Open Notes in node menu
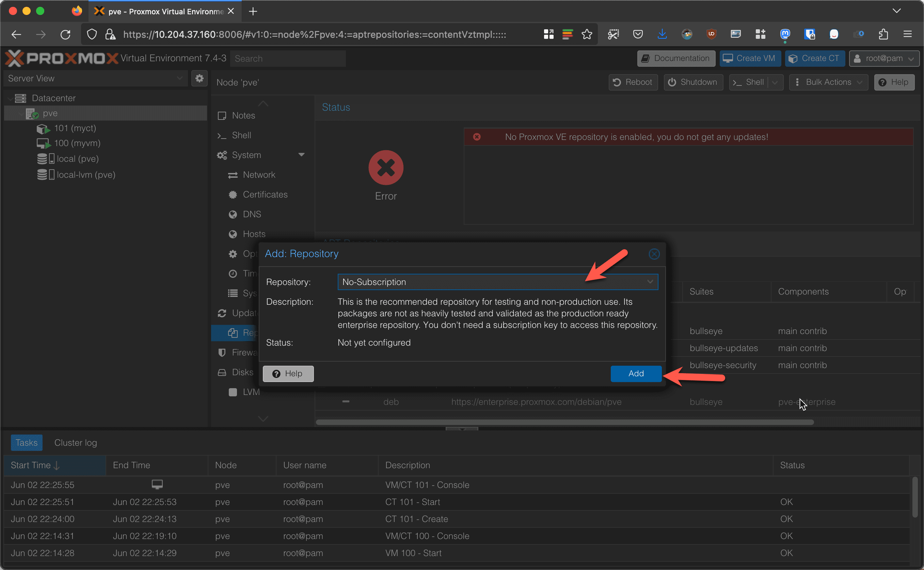The image size is (924, 570). tap(243, 115)
